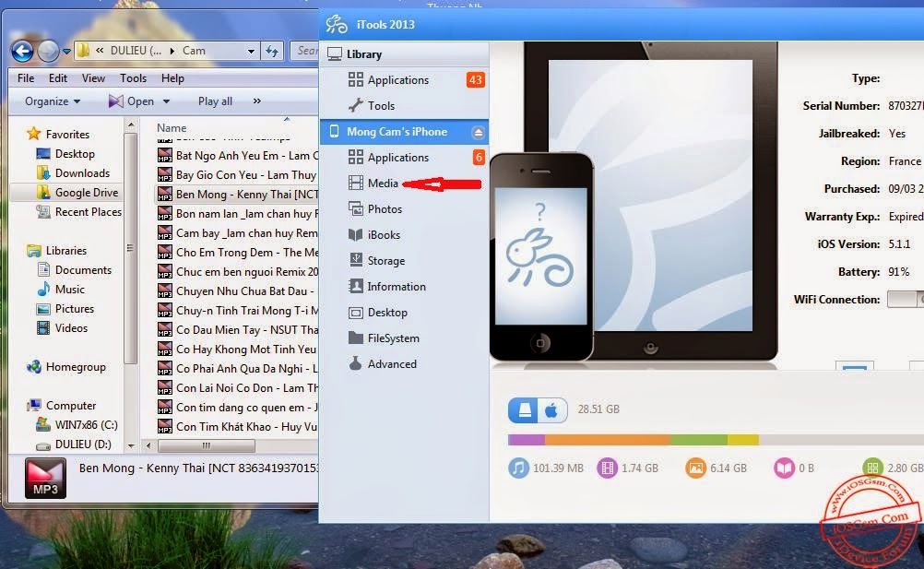Open device Applications grid icon
Screen dimensions: 924x569
point(355,157)
